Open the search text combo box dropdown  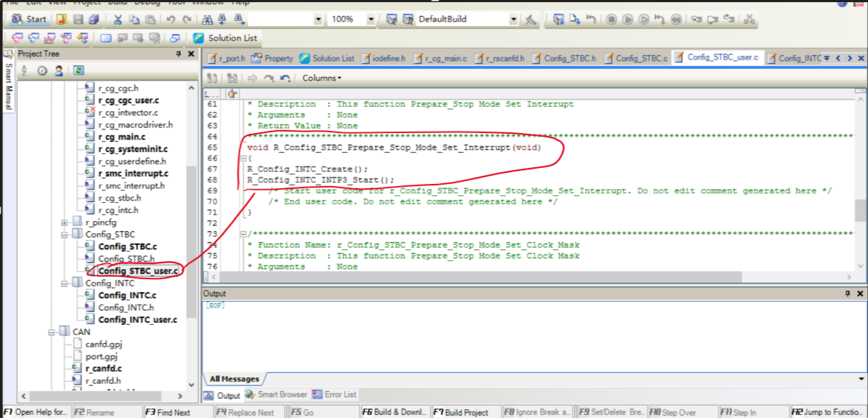click(x=317, y=20)
